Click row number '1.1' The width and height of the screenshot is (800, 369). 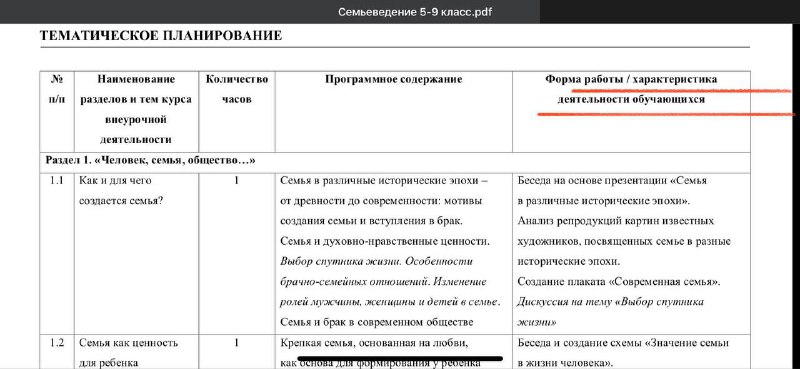coord(57,180)
